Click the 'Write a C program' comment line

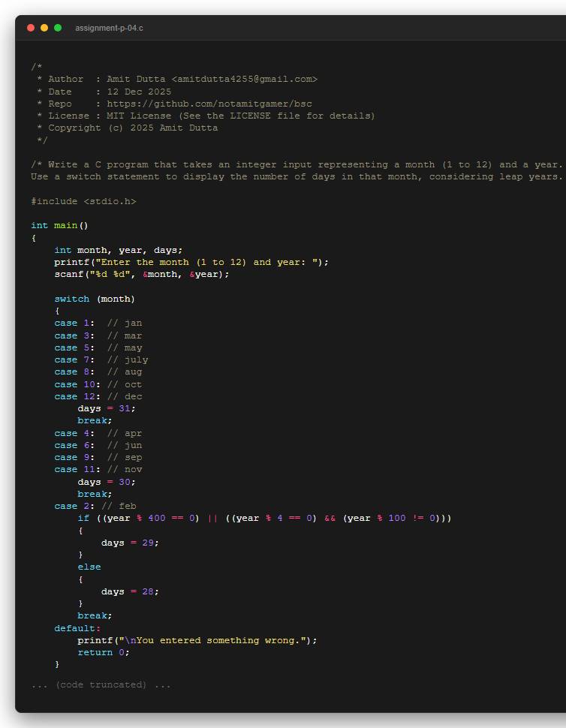[297, 164]
